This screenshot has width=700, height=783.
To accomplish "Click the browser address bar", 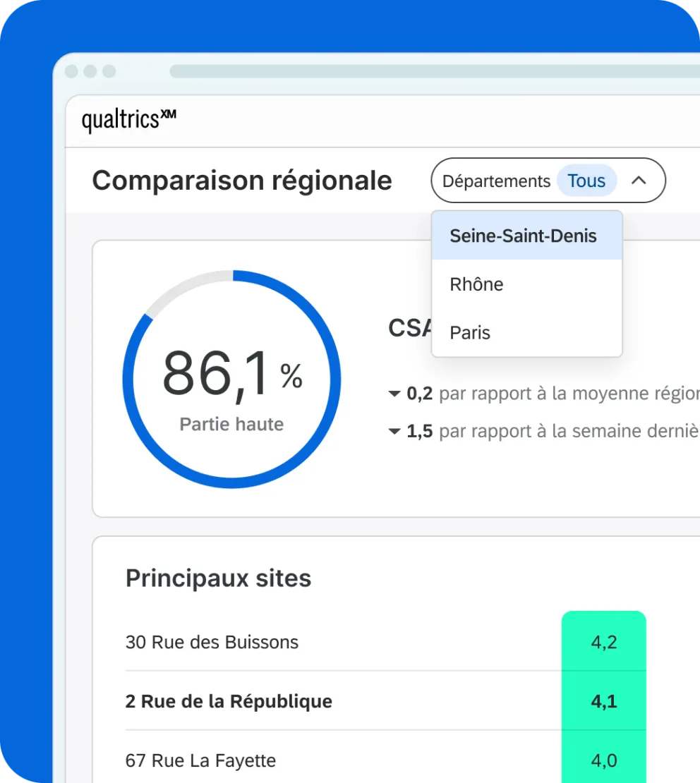I will click(x=435, y=71).
